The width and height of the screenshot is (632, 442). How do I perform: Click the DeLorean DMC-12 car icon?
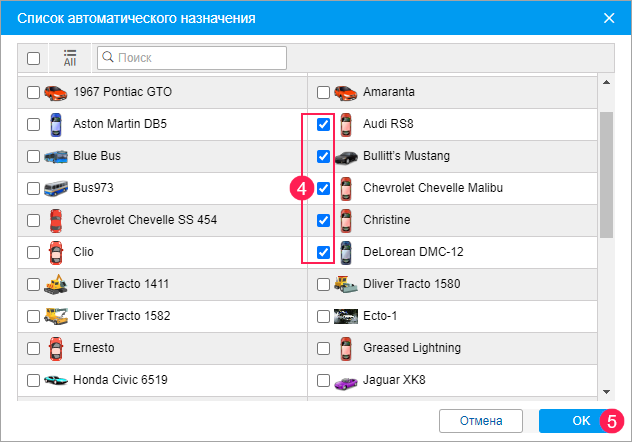(346, 252)
